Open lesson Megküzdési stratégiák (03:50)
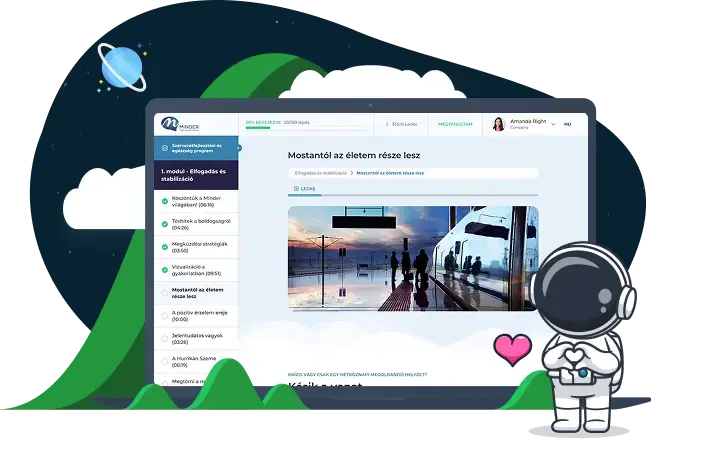The height and width of the screenshot is (462, 709). click(196, 247)
